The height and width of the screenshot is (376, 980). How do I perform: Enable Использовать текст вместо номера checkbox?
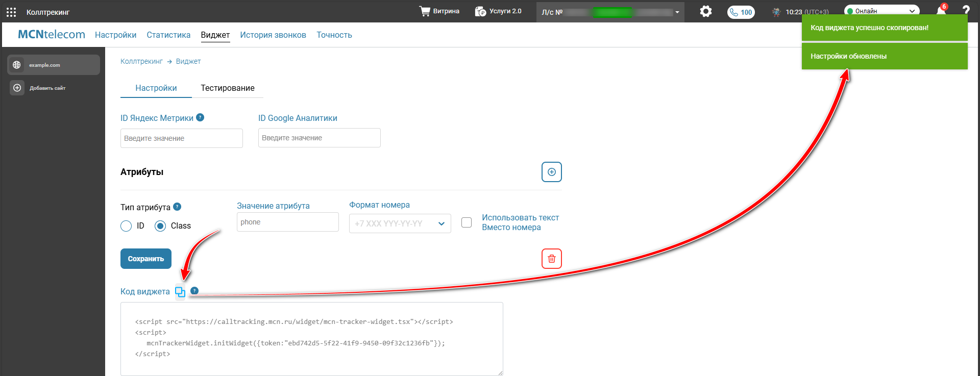point(467,222)
